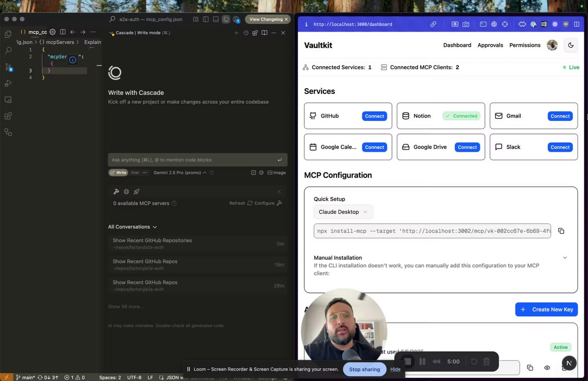Screen dimensions: 588x381
Task: Close the Cascade panel
Action: tap(283, 33)
